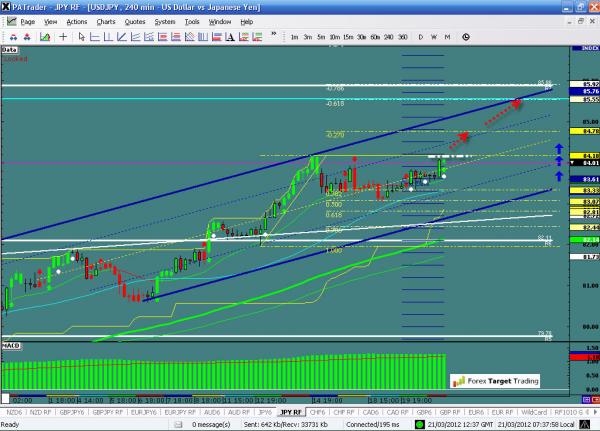Toggle the daily 'D' timeframe
600x431 pixels.
(x=420, y=37)
